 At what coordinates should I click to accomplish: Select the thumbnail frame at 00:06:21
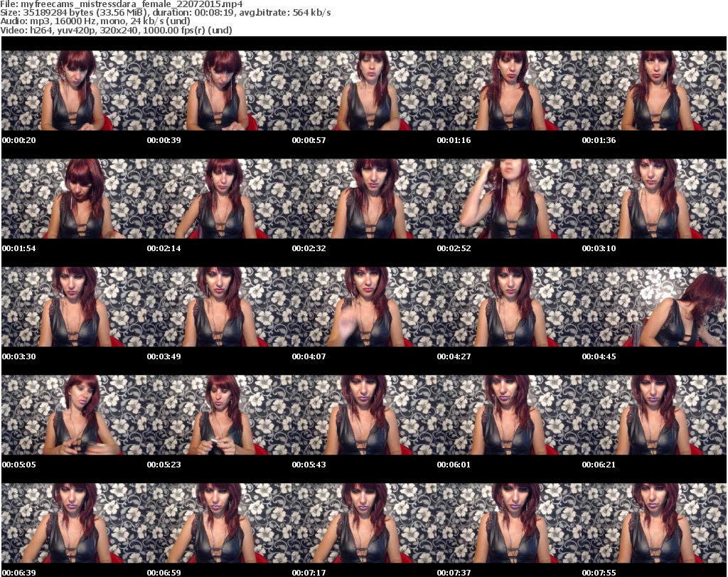tap(654, 415)
